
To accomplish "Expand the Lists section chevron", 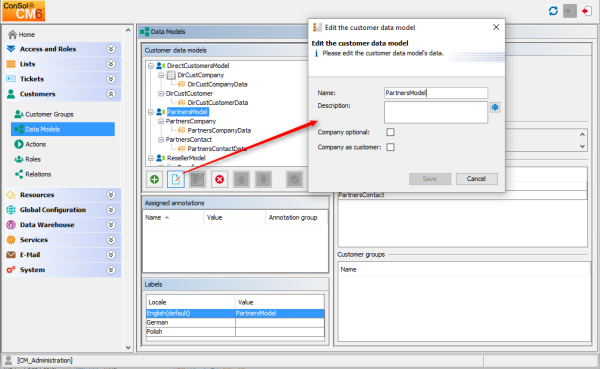I will (111, 64).
